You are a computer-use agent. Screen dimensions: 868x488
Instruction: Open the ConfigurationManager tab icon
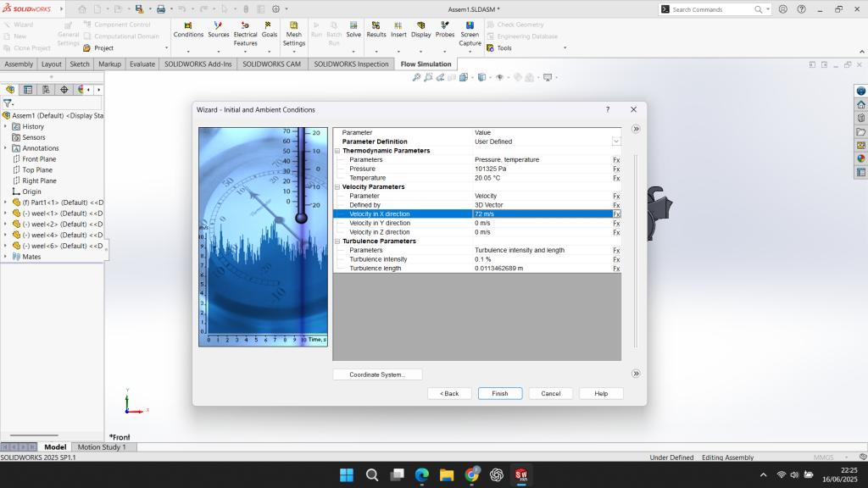tap(46, 89)
